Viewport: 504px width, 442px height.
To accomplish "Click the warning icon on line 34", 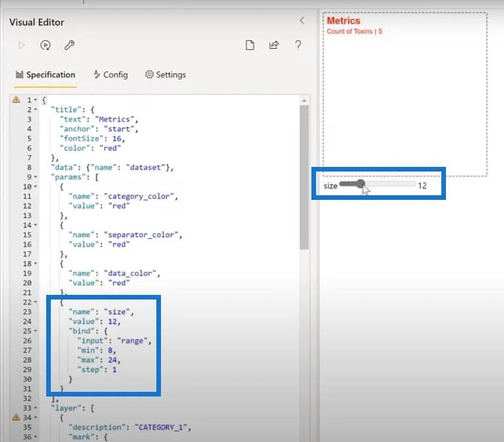I will (16, 417).
